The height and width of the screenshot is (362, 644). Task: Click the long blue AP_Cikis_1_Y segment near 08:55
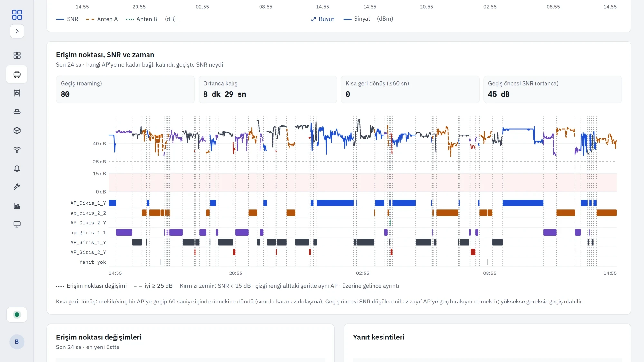tap(523, 203)
